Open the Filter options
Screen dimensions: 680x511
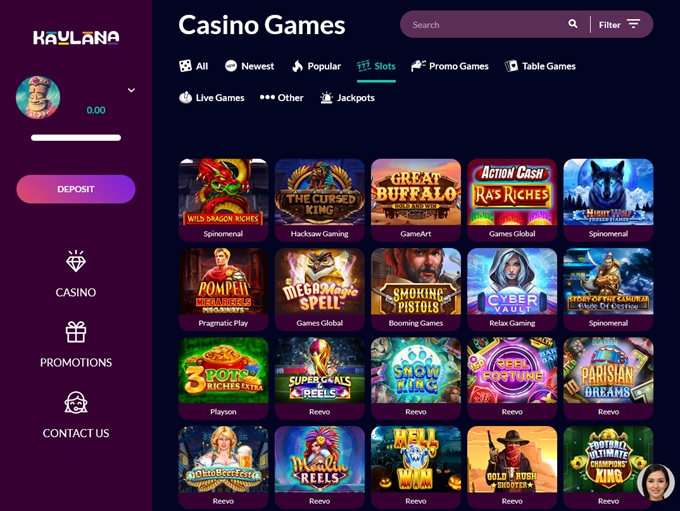pyautogui.click(x=619, y=24)
